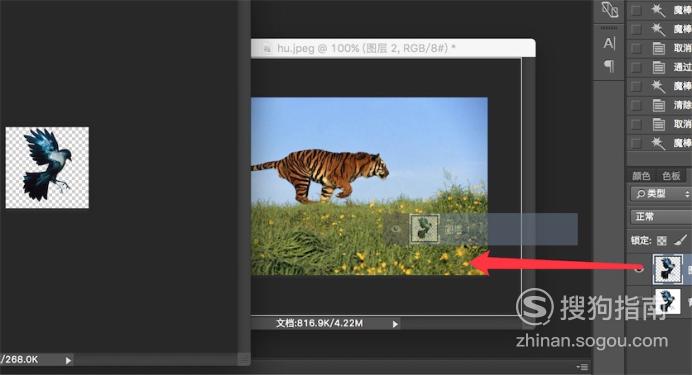Toggle visibility eye of the selected bird layer
The width and height of the screenshot is (692, 375).
coord(639,269)
